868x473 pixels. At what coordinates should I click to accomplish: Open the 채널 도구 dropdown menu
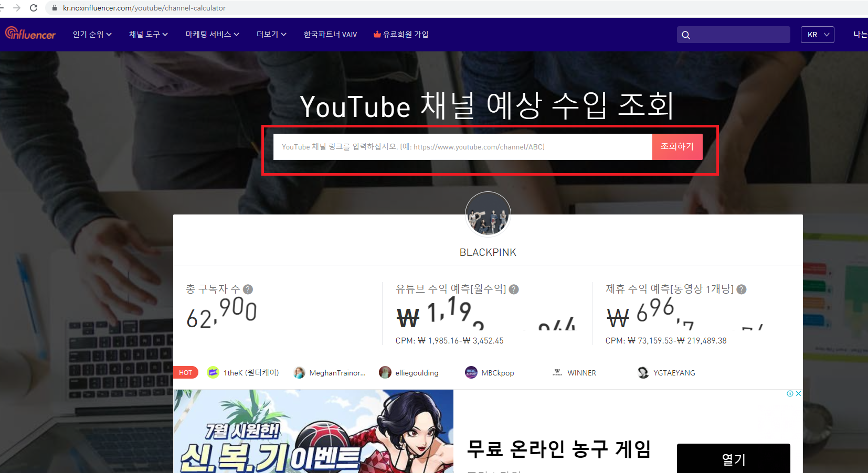point(149,34)
